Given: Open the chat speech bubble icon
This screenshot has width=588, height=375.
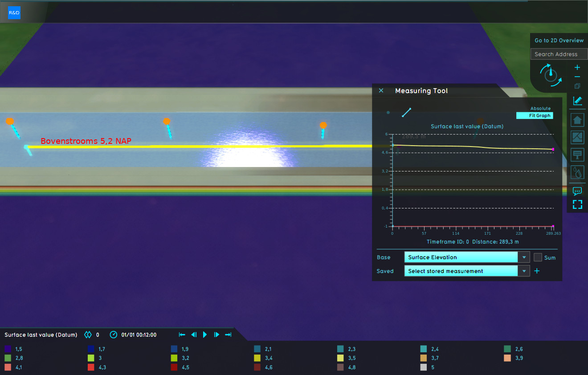Looking at the screenshot, I should 577,191.
